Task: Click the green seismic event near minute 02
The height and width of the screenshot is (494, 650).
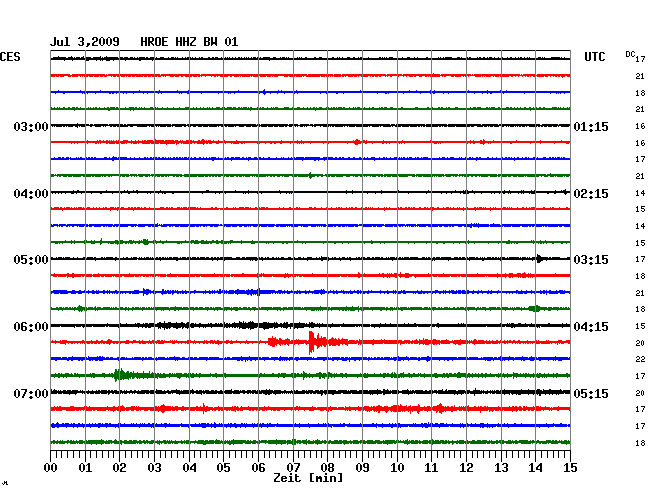Action: pyautogui.click(x=121, y=375)
